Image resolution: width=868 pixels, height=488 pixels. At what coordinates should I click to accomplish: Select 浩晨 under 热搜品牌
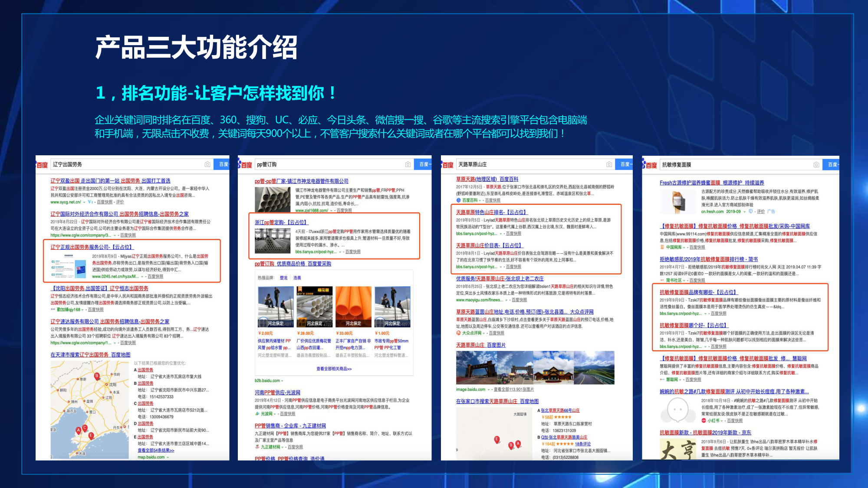[x=297, y=278]
